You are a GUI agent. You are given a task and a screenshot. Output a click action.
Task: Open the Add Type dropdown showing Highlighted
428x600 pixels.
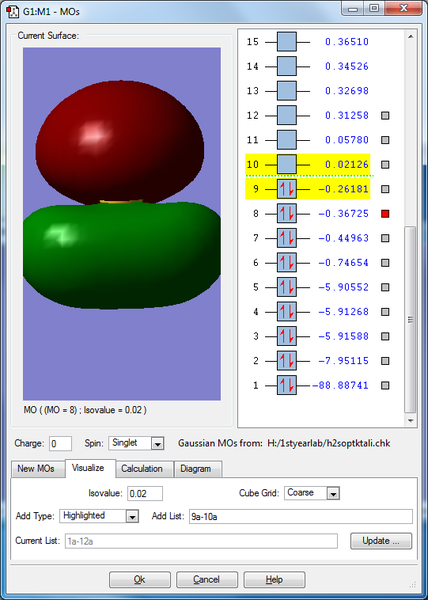[x=99, y=516]
